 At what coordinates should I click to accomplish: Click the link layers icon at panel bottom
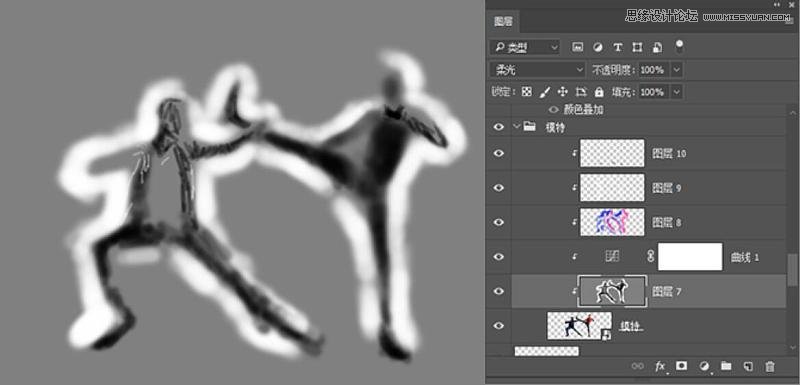[637, 366]
